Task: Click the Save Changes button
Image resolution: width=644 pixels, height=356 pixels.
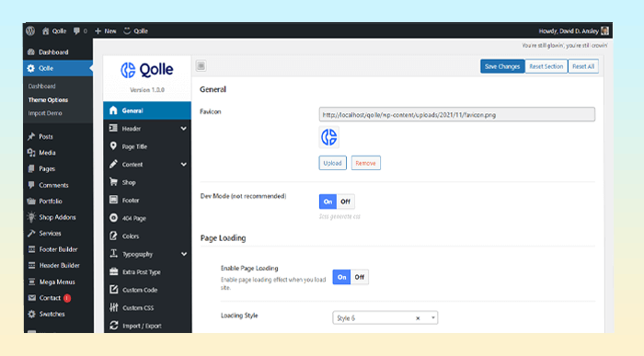Action: [502, 66]
